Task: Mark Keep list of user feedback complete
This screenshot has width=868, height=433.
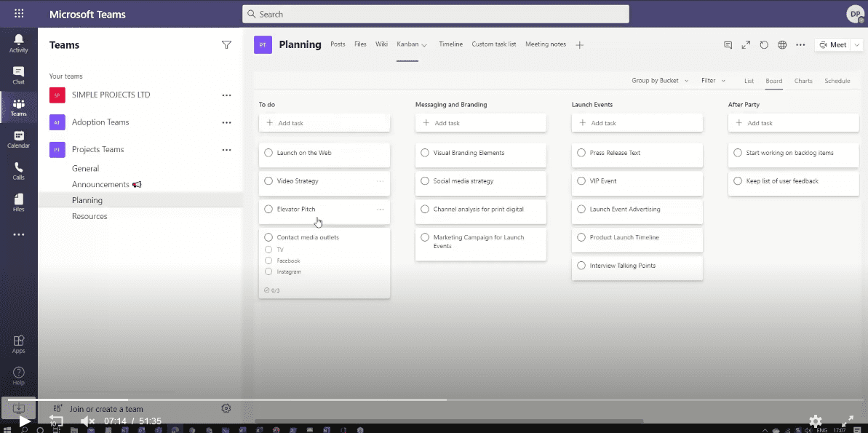Action: 737,181
